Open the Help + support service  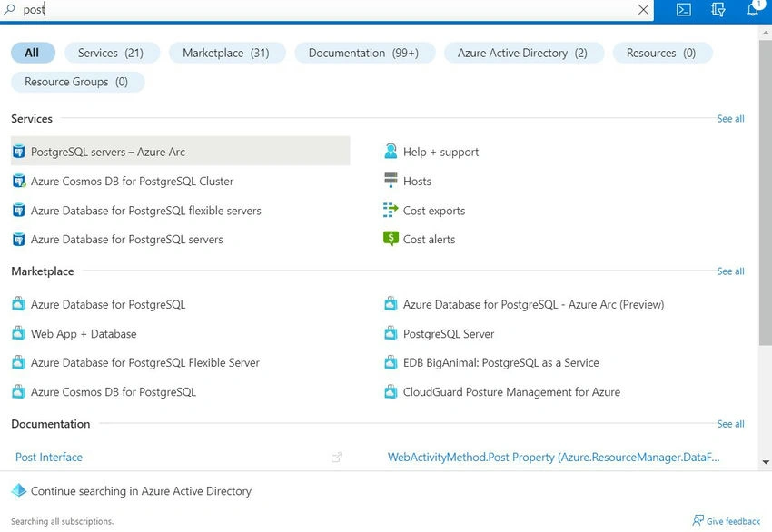(x=440, y=153)
